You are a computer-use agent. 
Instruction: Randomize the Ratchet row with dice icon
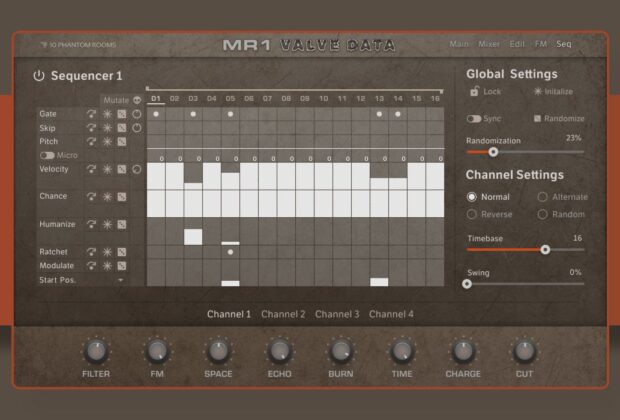click(122, 252)
